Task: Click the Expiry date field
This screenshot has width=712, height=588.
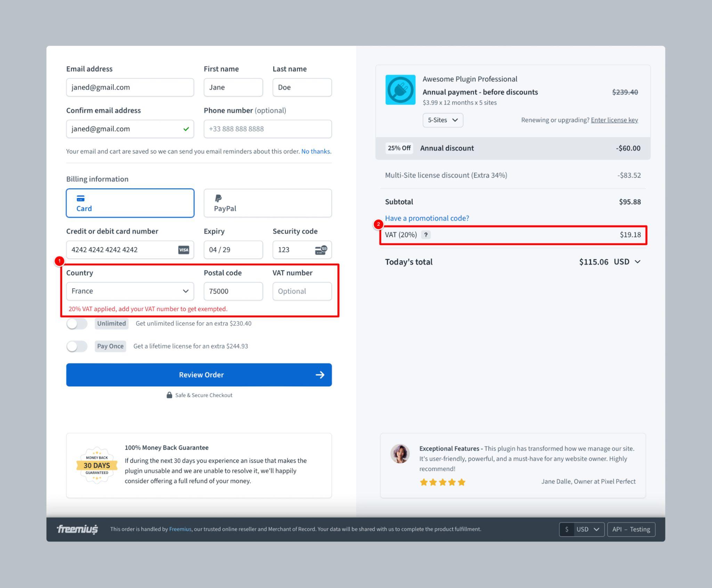Action: click(x=233, y=250)
